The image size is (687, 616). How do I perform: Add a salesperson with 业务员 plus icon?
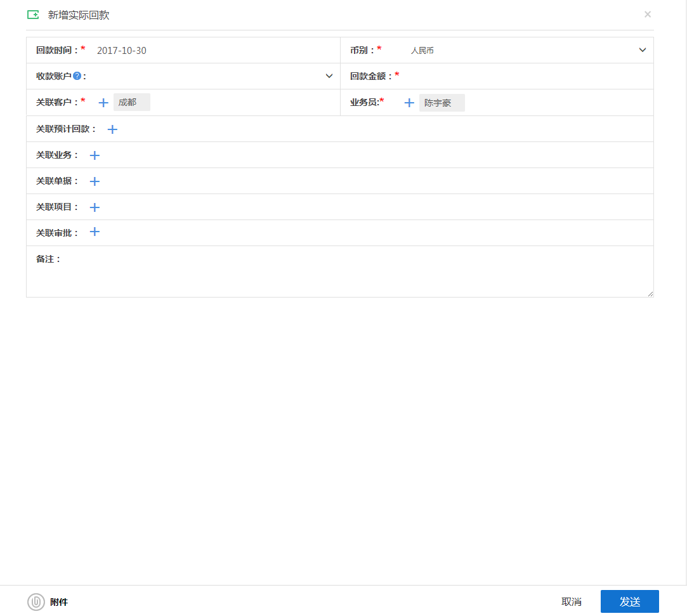(x=409, y=103)
